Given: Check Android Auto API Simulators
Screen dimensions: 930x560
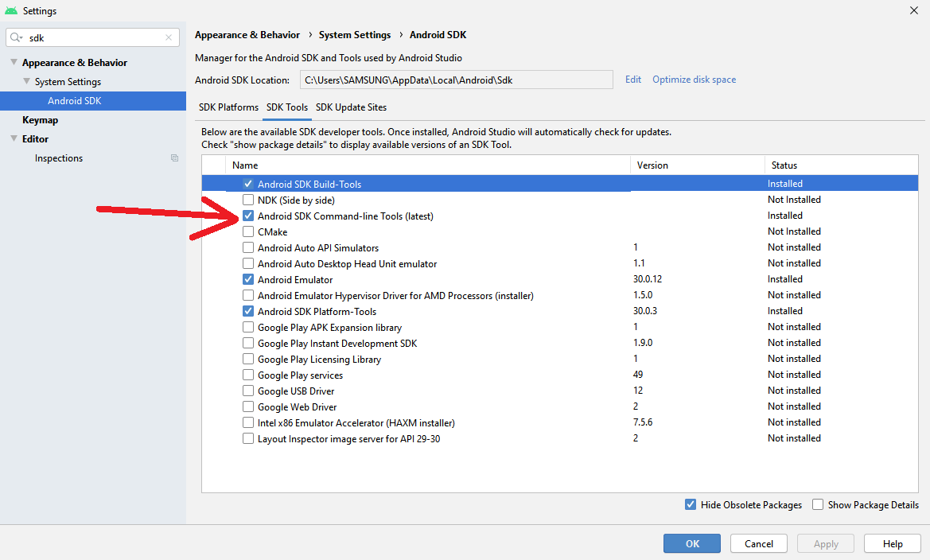Looking at the screenshot, I should (248, 247).
